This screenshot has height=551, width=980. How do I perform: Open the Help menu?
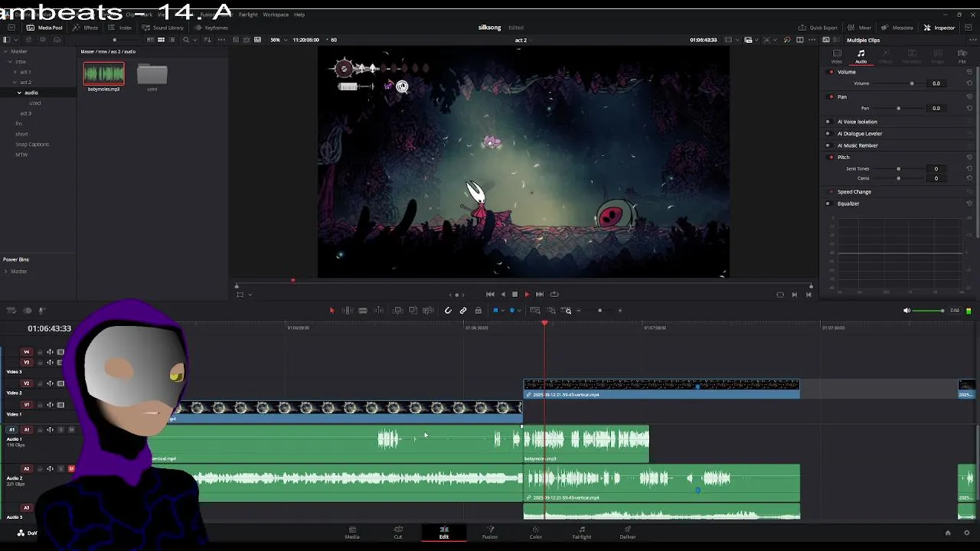[299, 15]
